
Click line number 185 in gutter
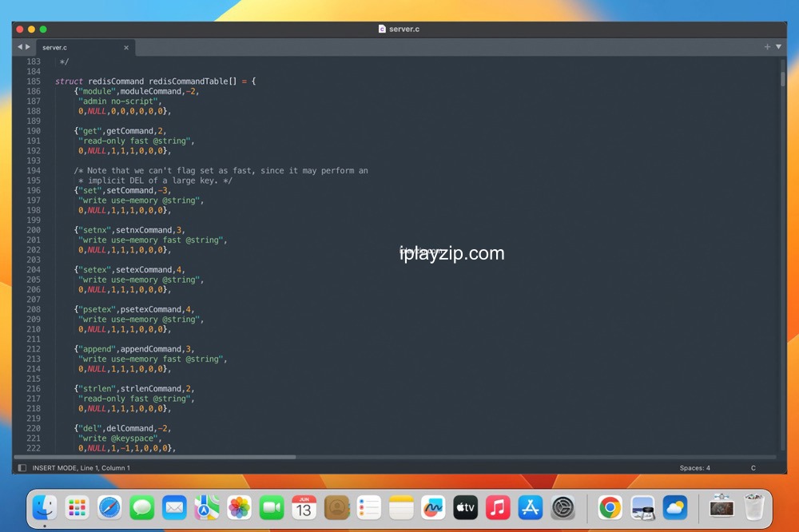[x=34, y=81]
